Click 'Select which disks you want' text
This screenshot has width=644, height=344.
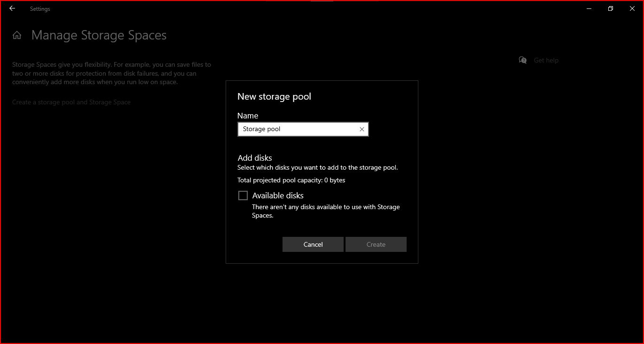tap(318, 167)
